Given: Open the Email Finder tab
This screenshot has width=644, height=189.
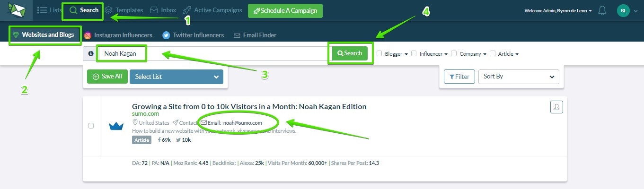Looking at the screenshot, I should [x=255, y=35].
